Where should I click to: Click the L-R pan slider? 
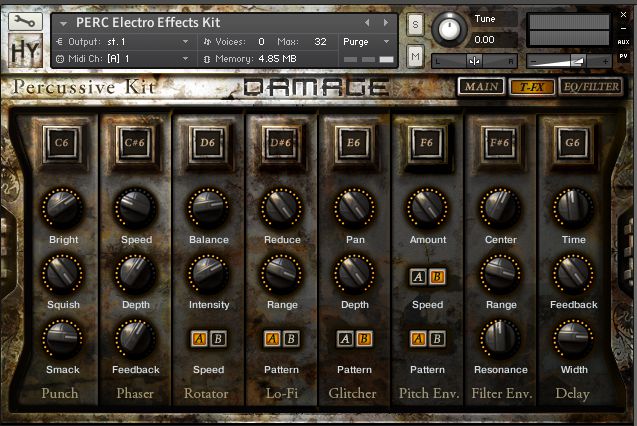point(474,61)
